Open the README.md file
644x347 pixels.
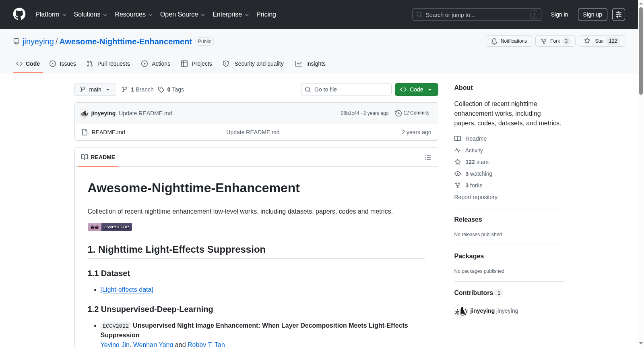pos(108,132)
